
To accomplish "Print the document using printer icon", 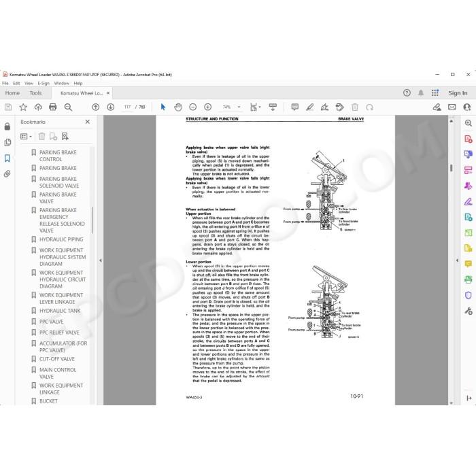I will pos(53,107).
